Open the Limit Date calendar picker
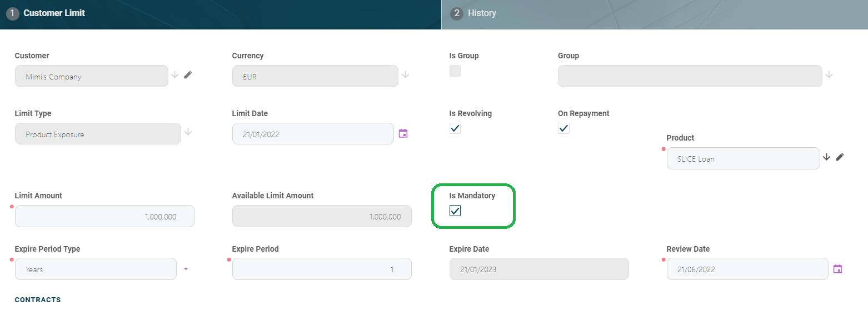 pos(403,133)
